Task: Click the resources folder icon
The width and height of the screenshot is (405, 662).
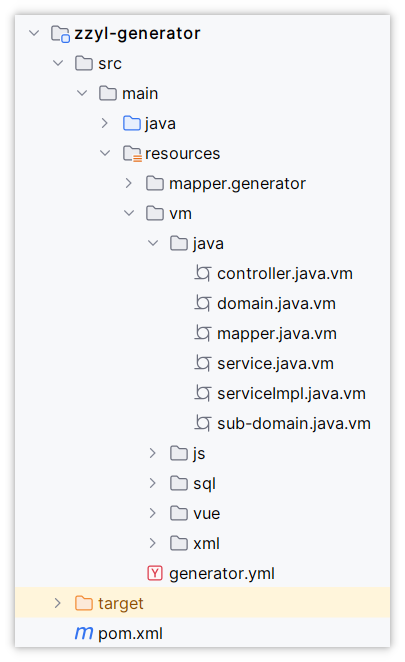Action: point(132,154)
